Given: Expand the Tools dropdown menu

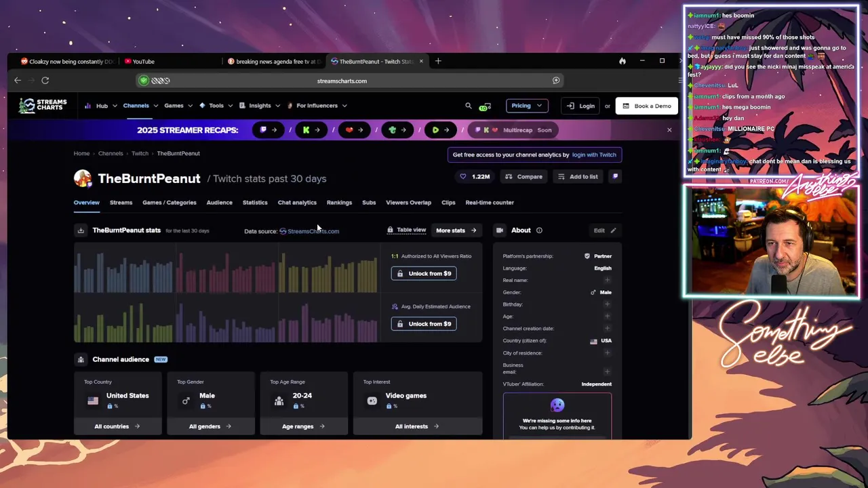Looking at the screenshot, I should pos(216,106).
